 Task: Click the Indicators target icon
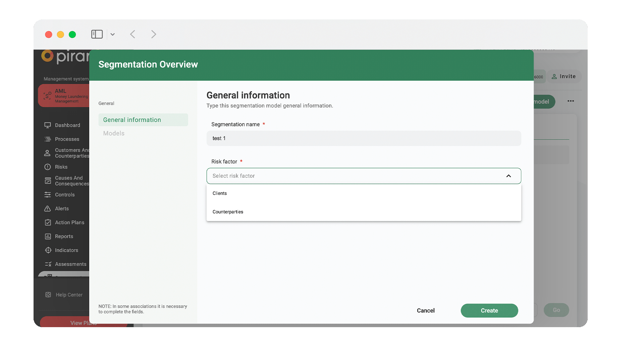48,250
